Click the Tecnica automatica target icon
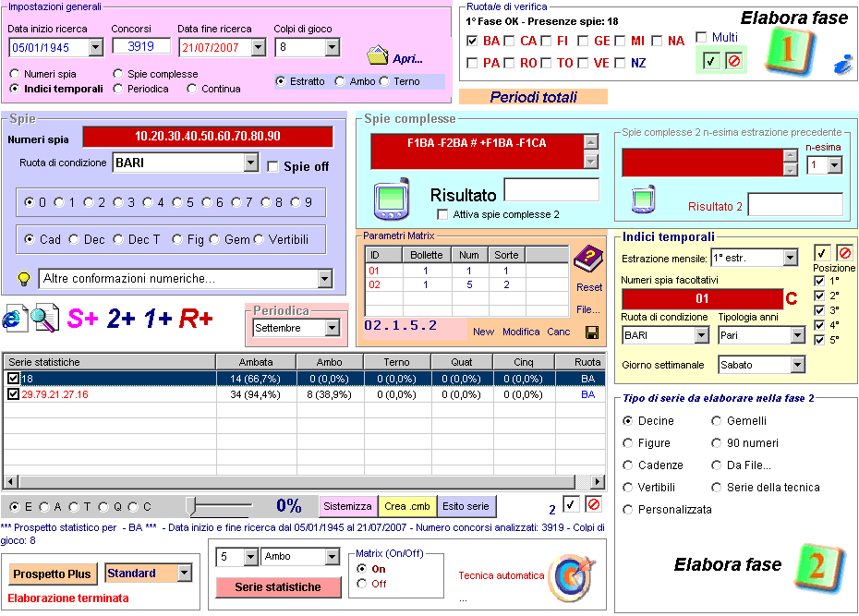The image size is (859, 616). [572, 577]
